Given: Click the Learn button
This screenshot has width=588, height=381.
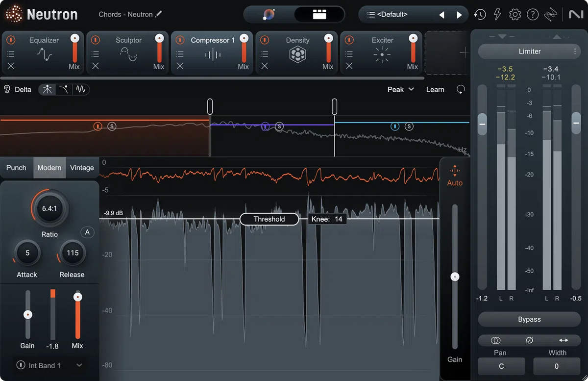Looking at the screenshot, I should click(435, 89).
